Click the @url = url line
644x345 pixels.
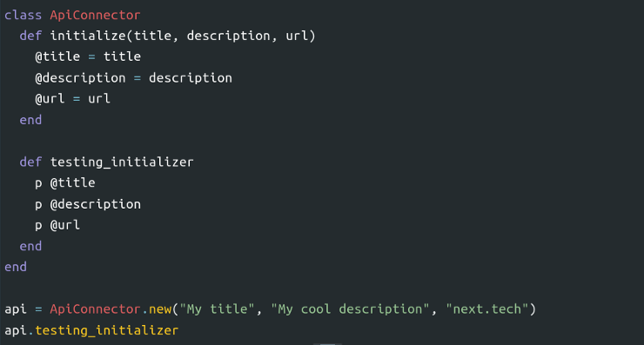click(73, 99)
